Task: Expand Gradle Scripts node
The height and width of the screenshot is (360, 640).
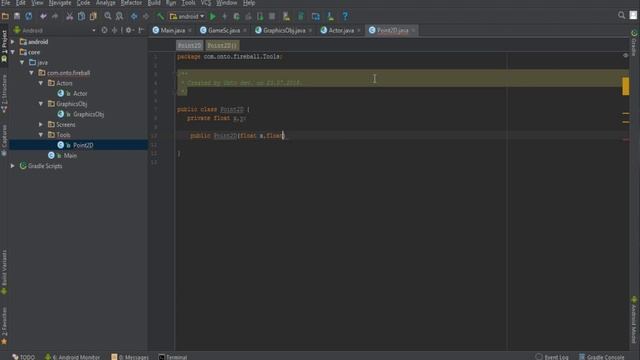Action: point(13,166)
